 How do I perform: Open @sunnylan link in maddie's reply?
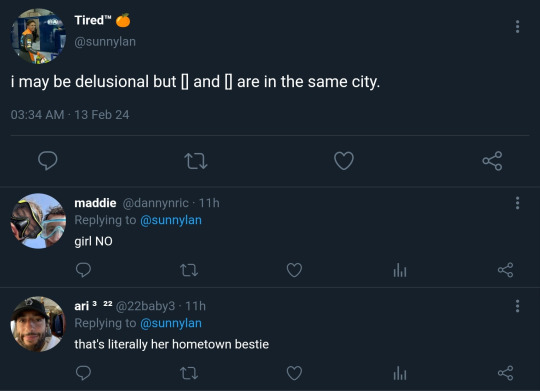(171, 220)
